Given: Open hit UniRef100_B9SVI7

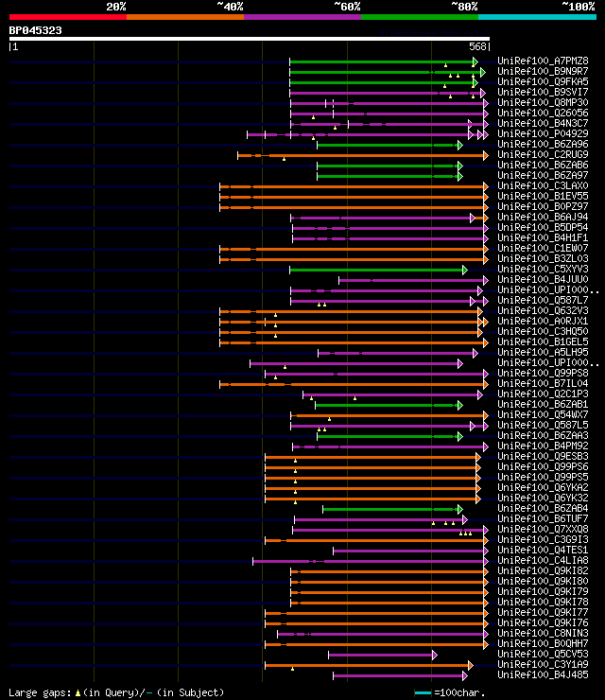Looking at the screenshot, I should pos(543,92).
